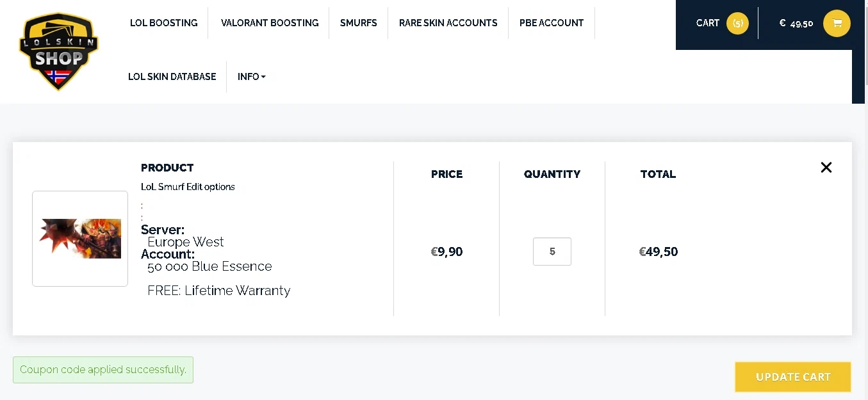Click the PRODUCT column heading
This screenshot has height=400, width=868.
[x=167, y=168]
